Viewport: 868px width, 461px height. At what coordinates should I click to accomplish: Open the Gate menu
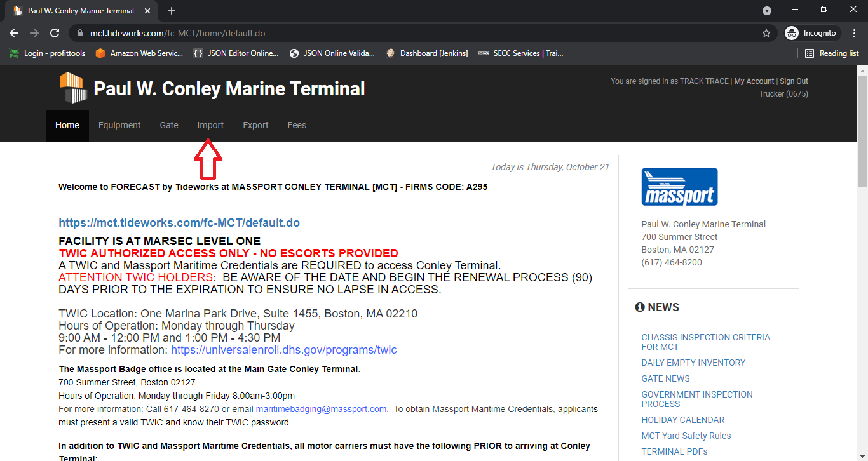(x=169, y=126)
